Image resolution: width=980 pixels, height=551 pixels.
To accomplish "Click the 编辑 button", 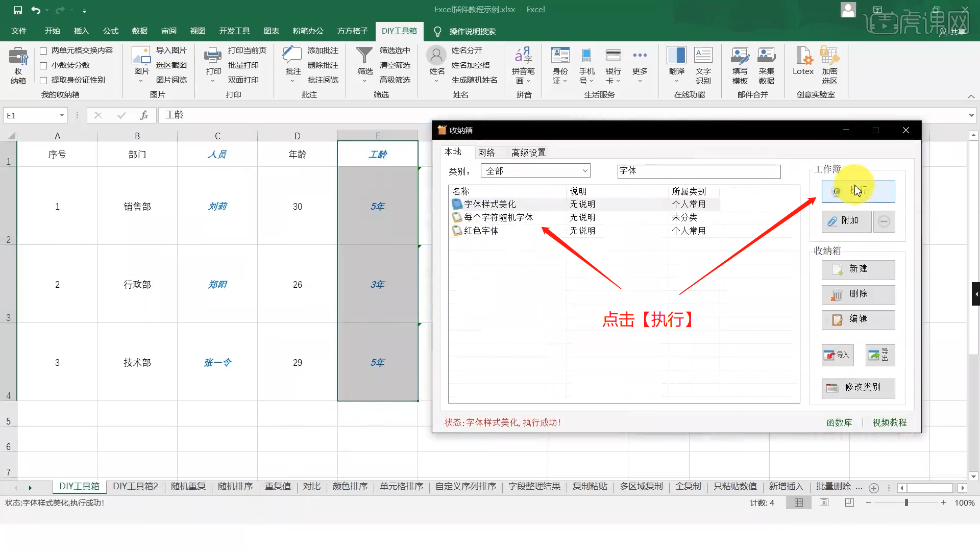I will click(858, 320).
